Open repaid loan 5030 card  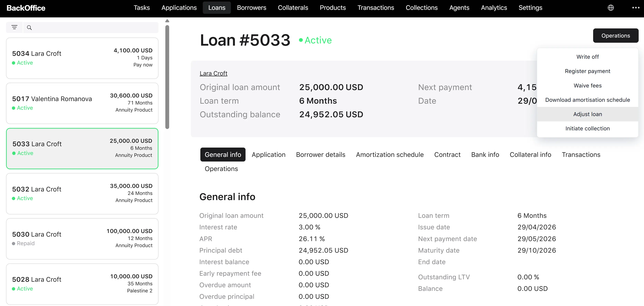coord(82,239)
